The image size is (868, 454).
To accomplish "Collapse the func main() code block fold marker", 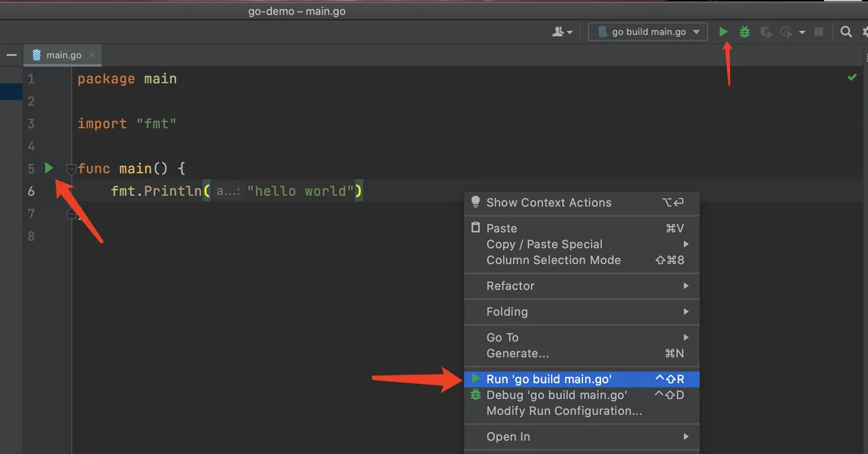I will (x=71, y=169).
